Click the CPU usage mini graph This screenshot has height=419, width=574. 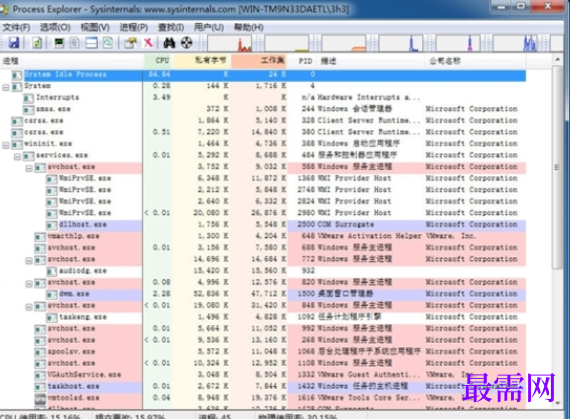pos(230,43)
